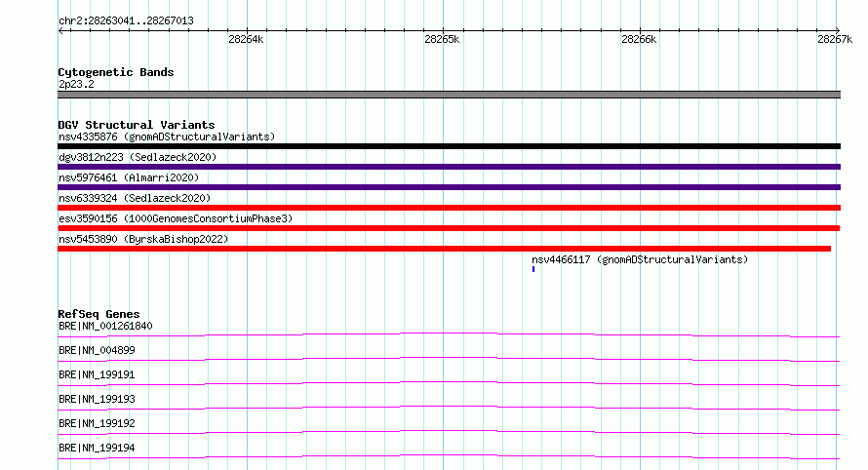Click the BRE|NM_199192 gene label
The width and height of the screenshot is (868, 470).
[97, 423]
